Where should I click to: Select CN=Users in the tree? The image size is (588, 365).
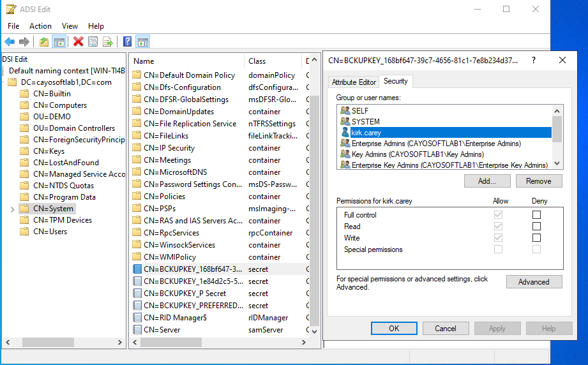pos(50,232)
